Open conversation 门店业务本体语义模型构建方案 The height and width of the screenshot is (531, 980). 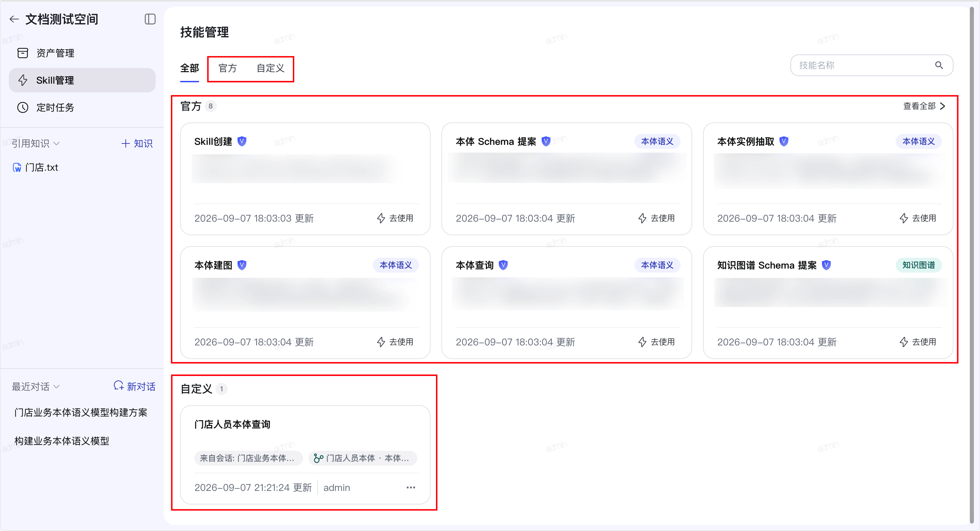click(x=81, y=412)
